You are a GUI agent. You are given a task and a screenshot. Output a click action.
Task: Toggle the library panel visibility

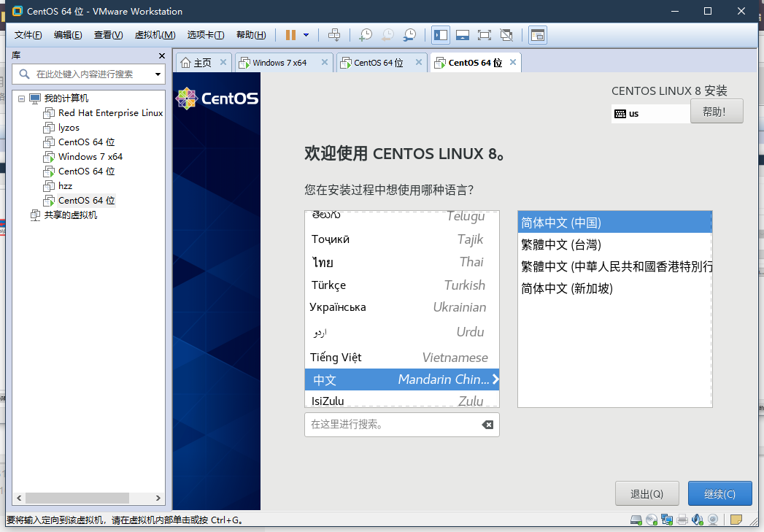point(439,34)
